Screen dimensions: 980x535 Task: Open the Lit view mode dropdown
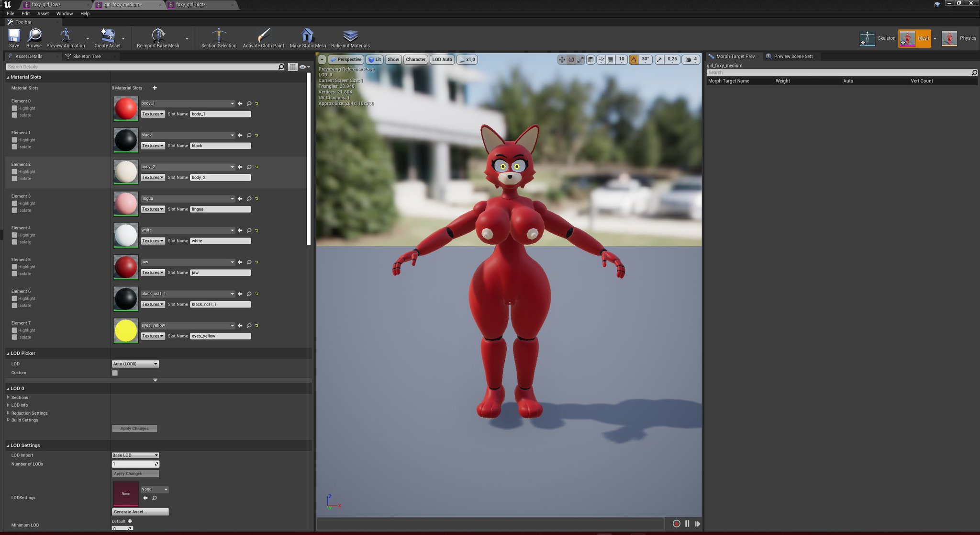375,59
